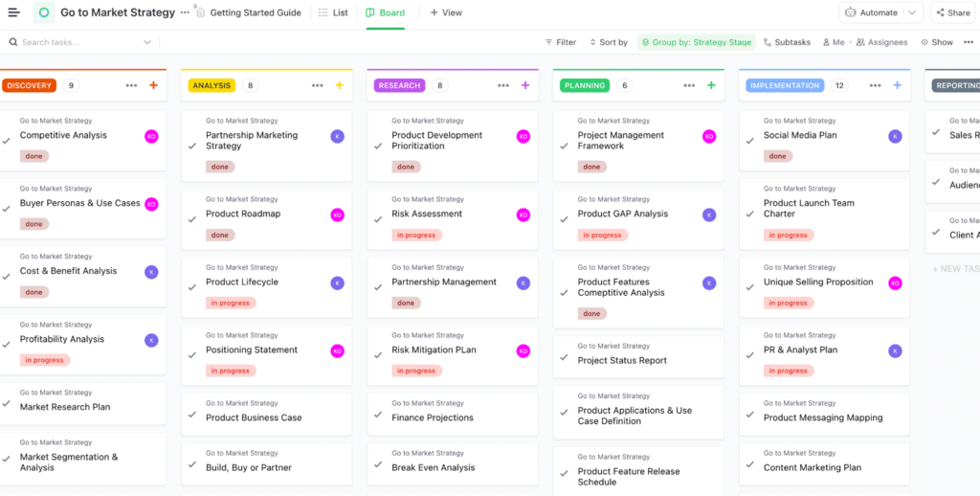Change Group by: Strategy Stage setting

[x=697, y=42]
